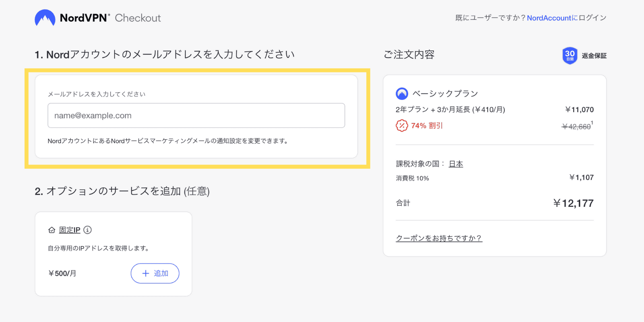This screenshot has width=644, height=322.
Task: Click the ¥1,107 tax amount
Action: click(581, 178)
